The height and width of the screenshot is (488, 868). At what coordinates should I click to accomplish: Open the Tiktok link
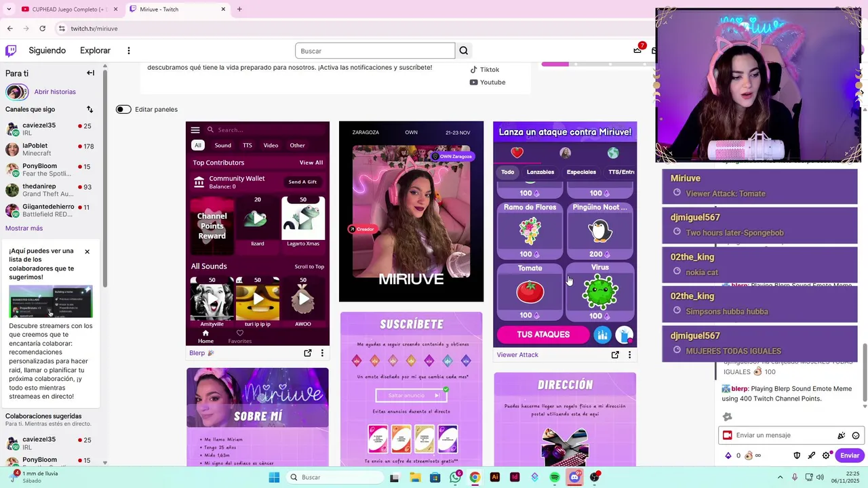485,70
